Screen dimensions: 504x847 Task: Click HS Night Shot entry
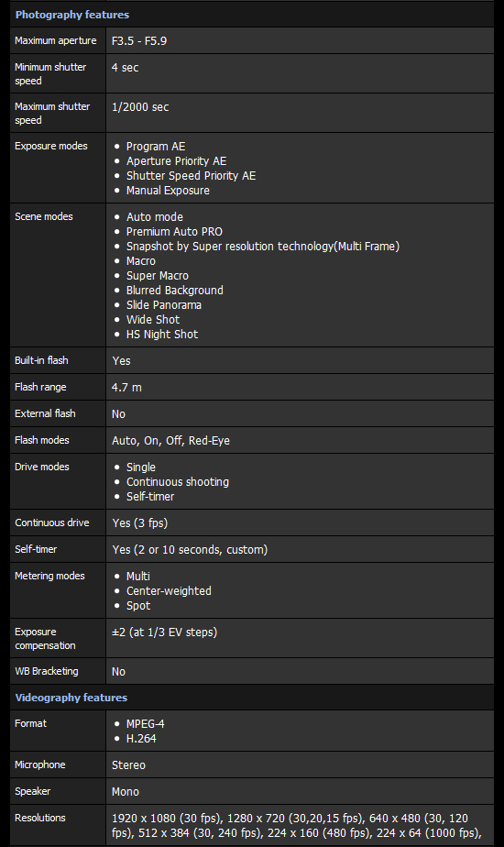click(x=162, y=335)
